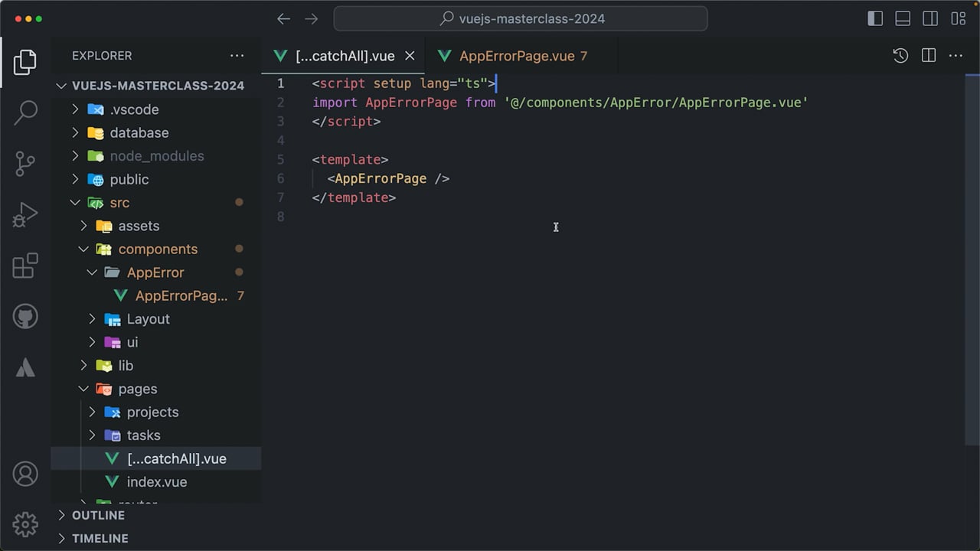Close the [...catchAll].vue tab
Viewport: 980px width, 551px height.
(410, 56)
